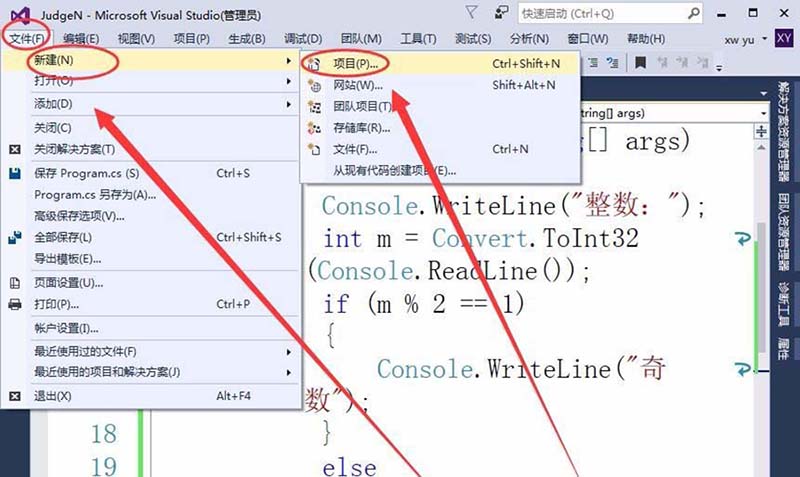Click the Visual Studio logo icon
Image resolution: width=800 pixels, height=477 pixels.
pyautogui.click(x=20, y=15)
